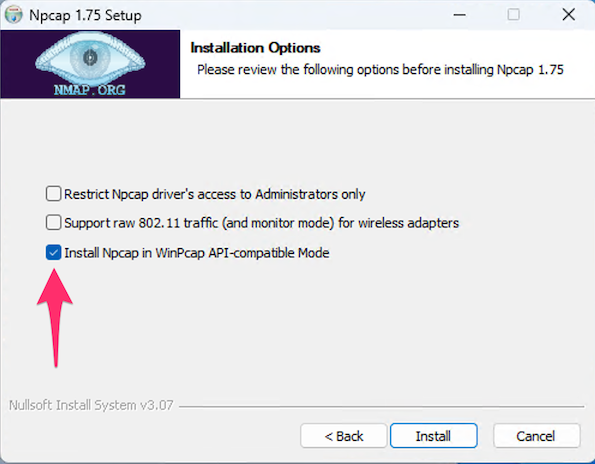Tick the raw 802.11 traffic support checkbox
Viewport: 595px width, 464px height.
[53, 222]
